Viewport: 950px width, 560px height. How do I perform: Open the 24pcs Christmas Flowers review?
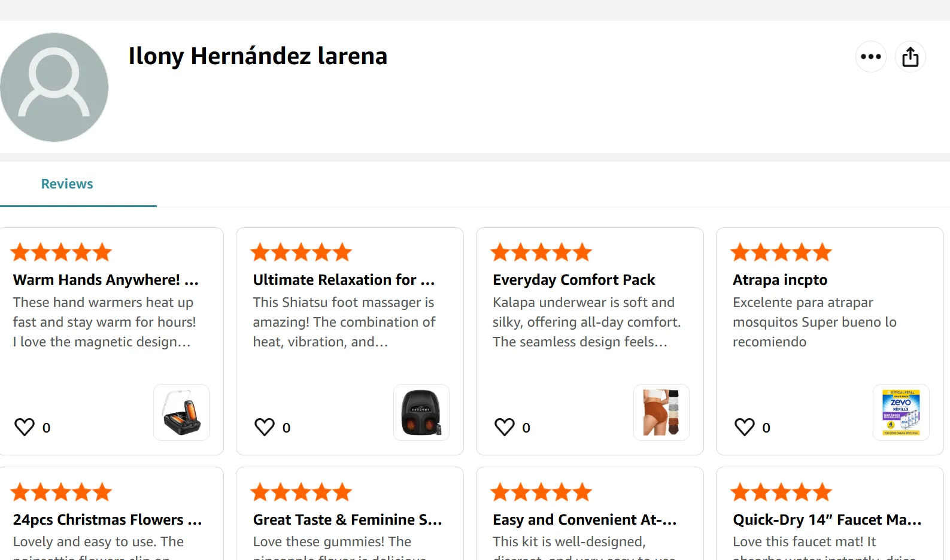coord(107,520)
